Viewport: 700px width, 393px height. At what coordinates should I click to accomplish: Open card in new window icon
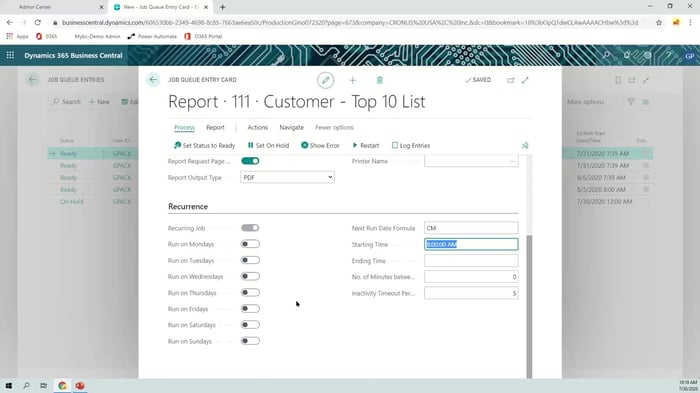pos(511,80)
